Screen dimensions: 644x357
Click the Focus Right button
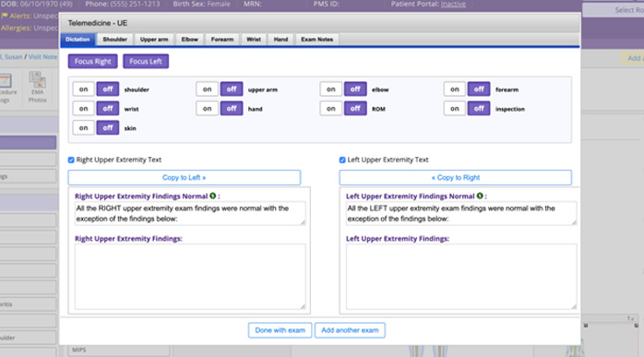pos(93,61)
